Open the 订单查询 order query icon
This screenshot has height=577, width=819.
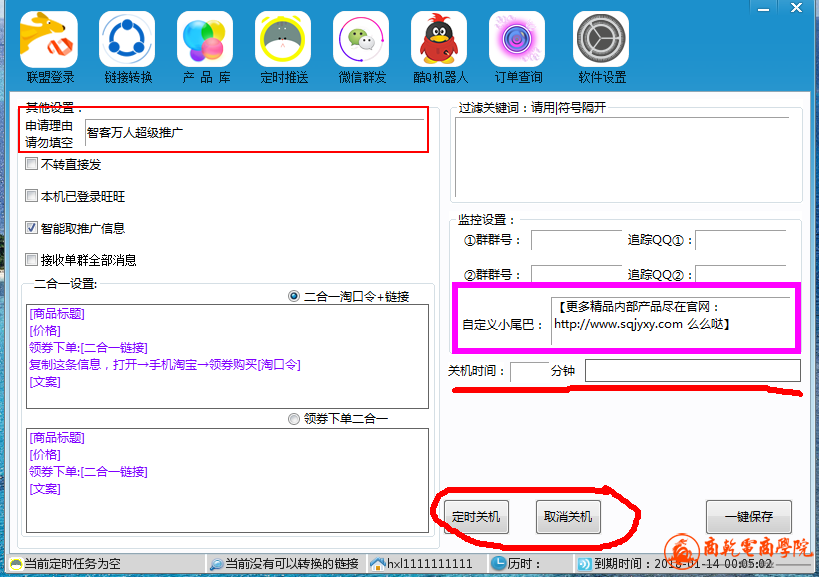coord(517,40)
